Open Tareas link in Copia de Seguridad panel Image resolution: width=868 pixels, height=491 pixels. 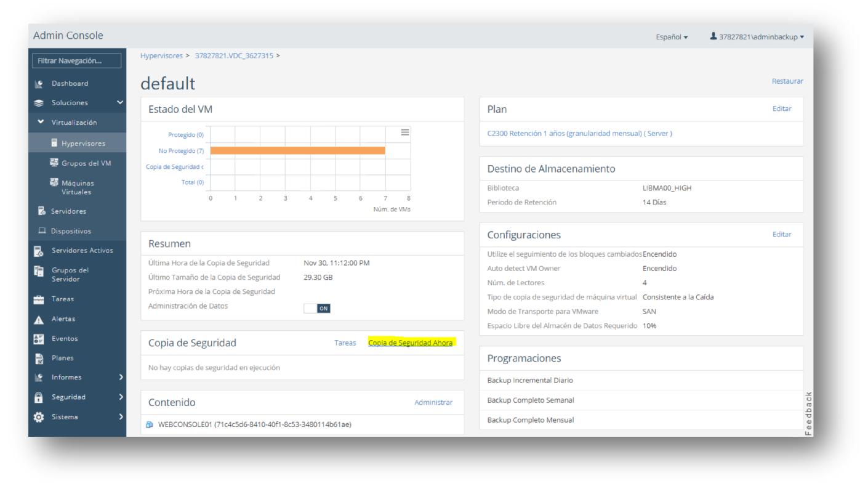[345, 343]
